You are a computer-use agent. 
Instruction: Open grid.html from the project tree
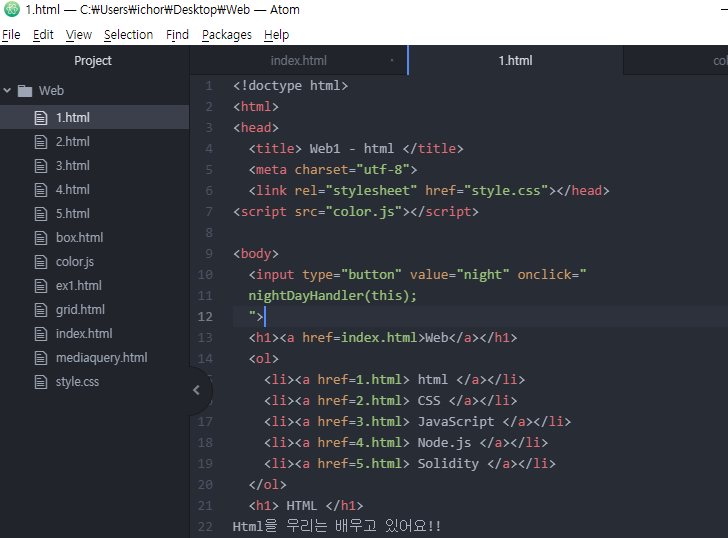[x=80, y=310]
